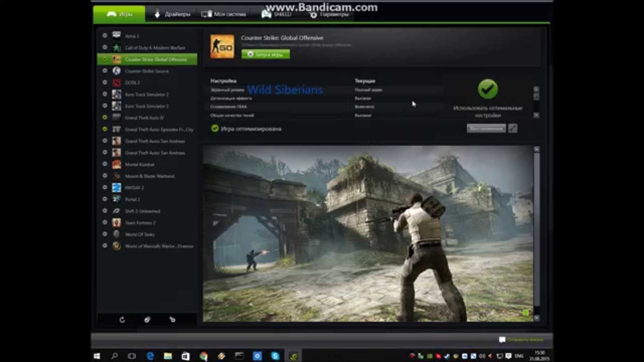The image size is (644, 362).
Task: Click the restore settings button beside the wrench
Action: 486,128
